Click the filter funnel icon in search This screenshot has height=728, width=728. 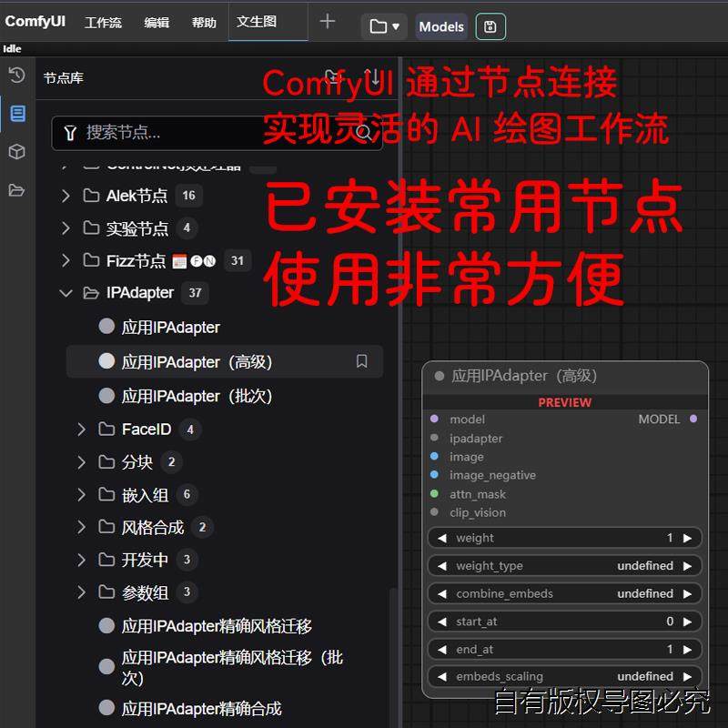(x=70, y=133)
